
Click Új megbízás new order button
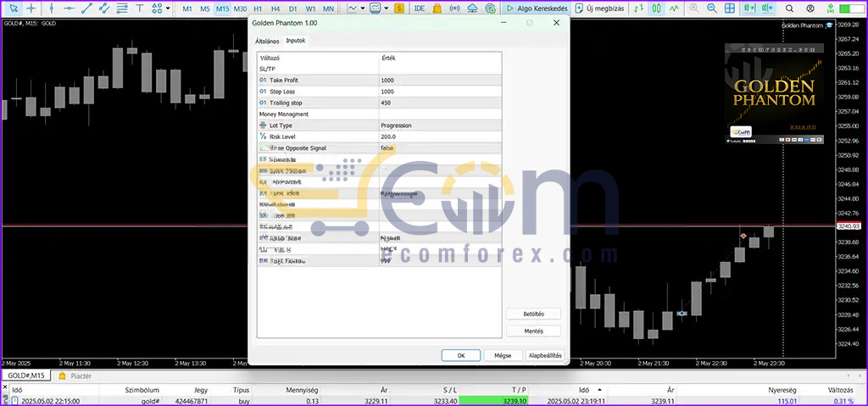(600, 8)
